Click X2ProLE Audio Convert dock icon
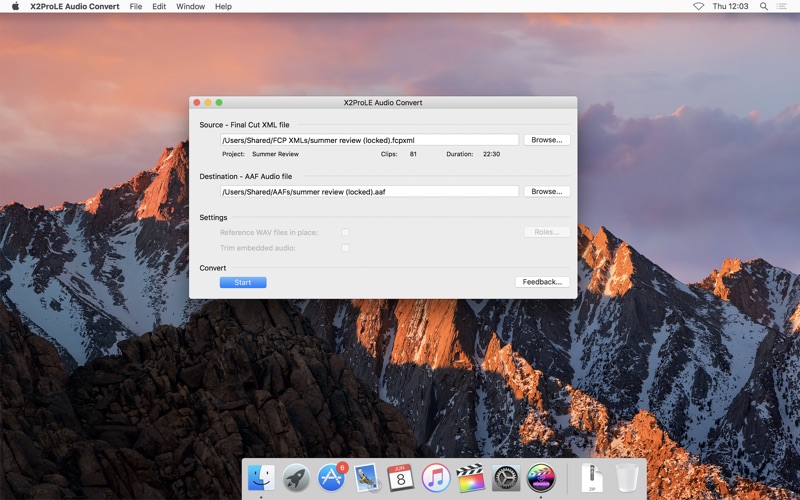 pos(540,478)
